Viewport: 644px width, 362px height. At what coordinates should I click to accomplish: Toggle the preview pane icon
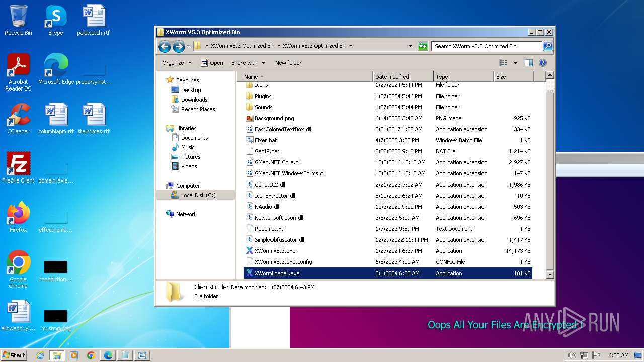pos(528,63)
